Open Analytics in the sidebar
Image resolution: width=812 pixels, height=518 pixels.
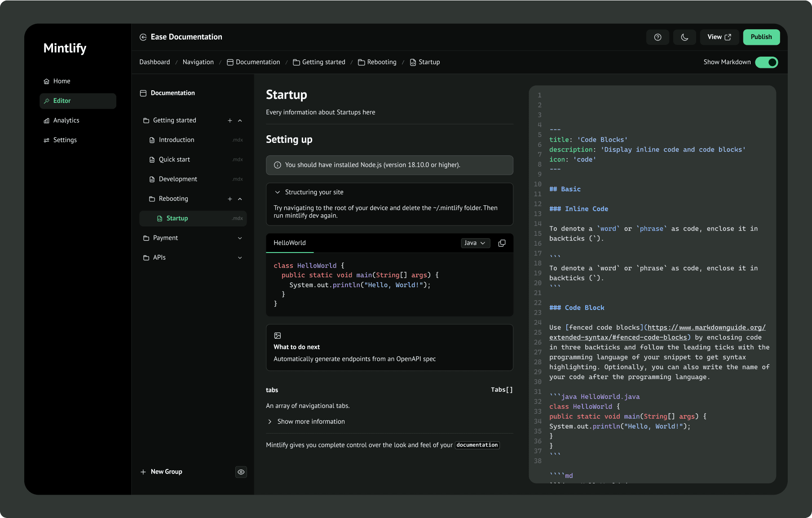point(78,120)
